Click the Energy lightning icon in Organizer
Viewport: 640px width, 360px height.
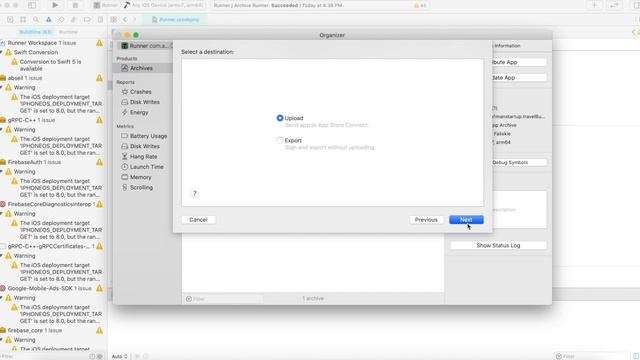click(124, 112)
